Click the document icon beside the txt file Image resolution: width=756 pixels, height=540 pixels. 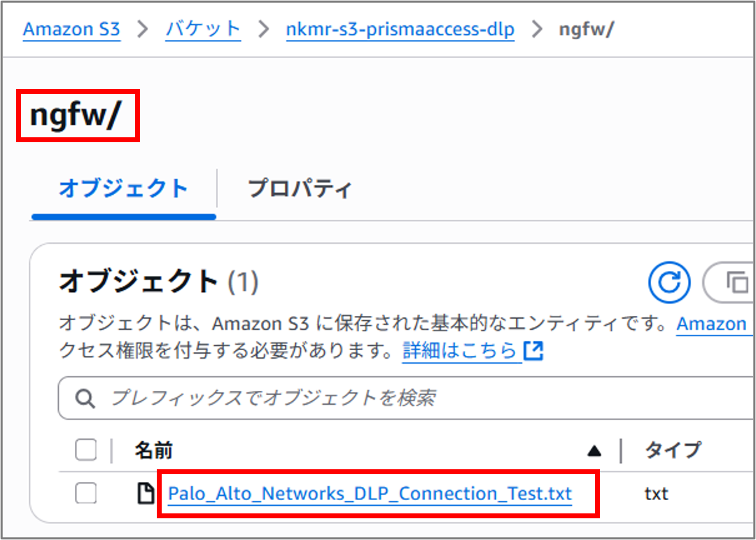point(145,494)
